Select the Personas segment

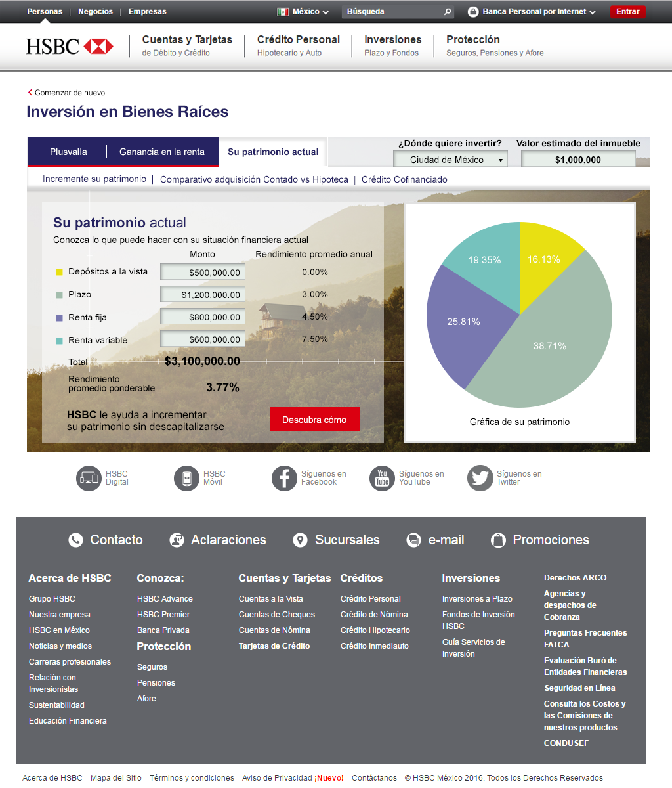pos(45,12)
